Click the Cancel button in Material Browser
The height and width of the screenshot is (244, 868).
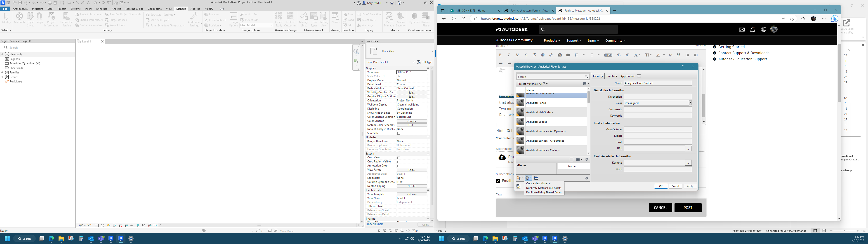click(x=675, y=186)
